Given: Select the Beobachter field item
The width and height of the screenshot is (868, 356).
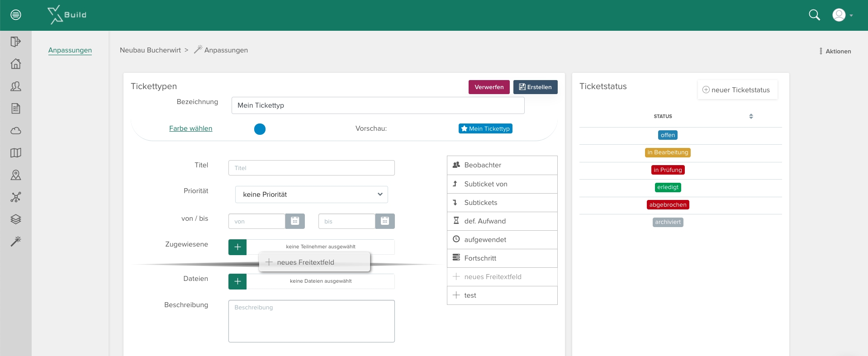Looking at the screenshot, I should (x=502, y=165).
